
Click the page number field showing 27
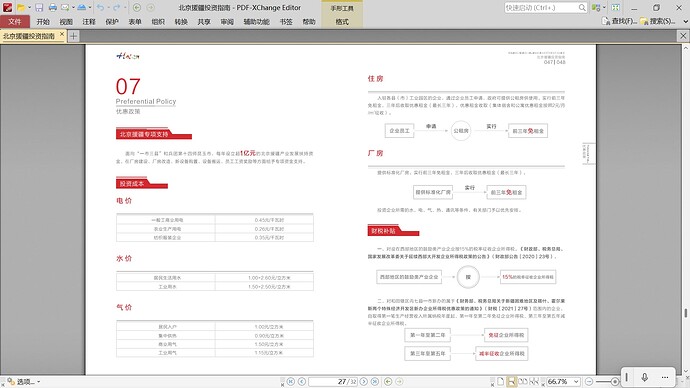[x=333, y=381]
